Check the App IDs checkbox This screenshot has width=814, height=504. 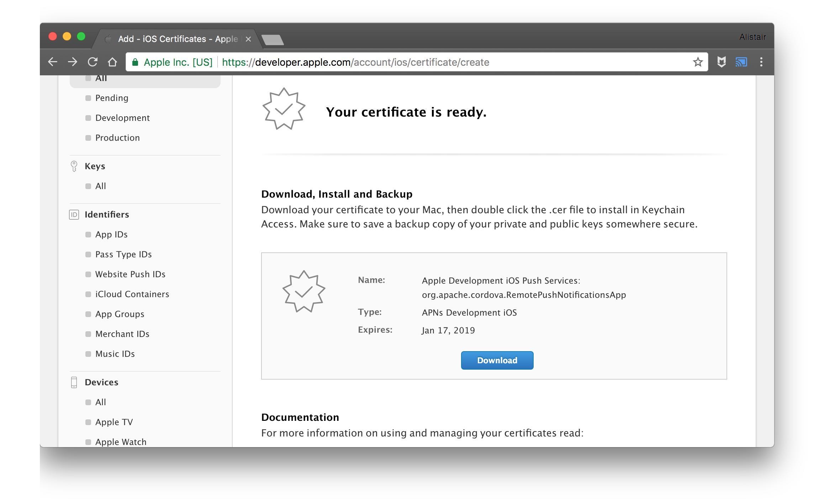[88, 234]
